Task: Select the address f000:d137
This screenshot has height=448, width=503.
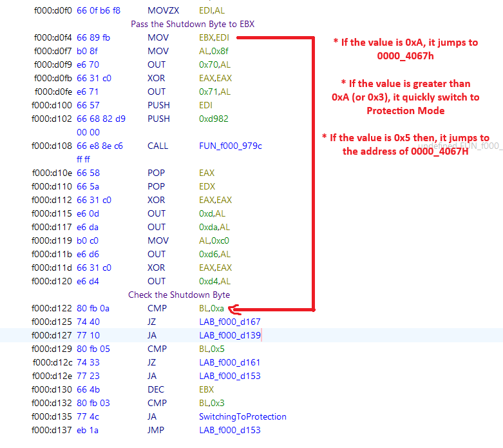Action: (53, 430)
